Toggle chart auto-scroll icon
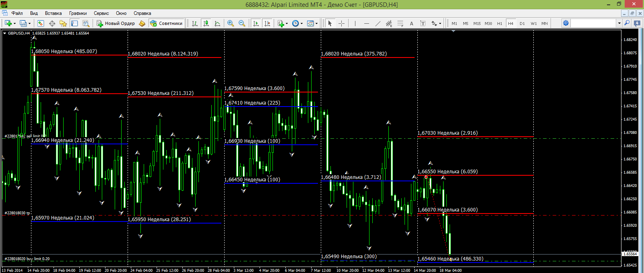Image resolution: width=644 pixels, height=273 pixels. (256, 23)
